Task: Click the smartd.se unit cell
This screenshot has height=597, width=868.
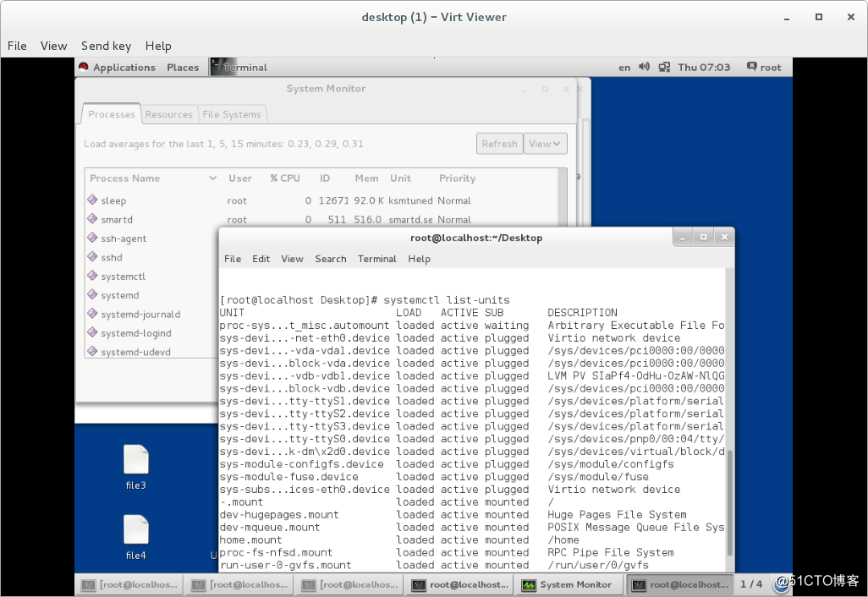Action: pos(411,220)
